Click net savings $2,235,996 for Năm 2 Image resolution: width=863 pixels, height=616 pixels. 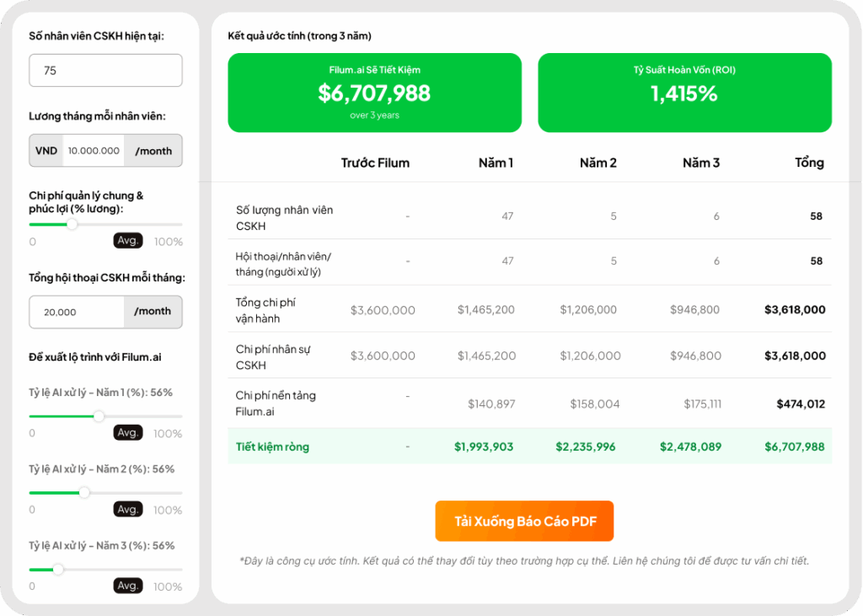586,447
